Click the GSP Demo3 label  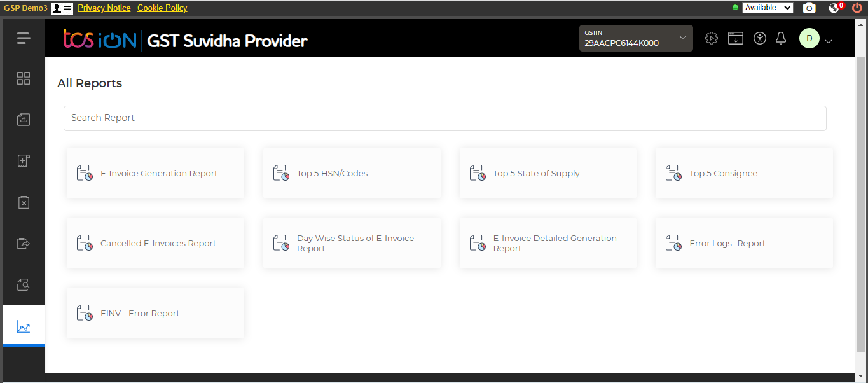click(25, 8)
